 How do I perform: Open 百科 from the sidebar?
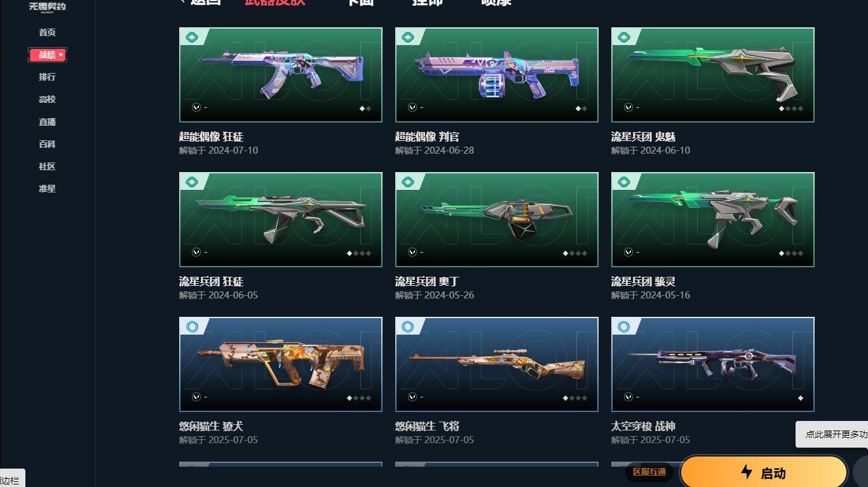(x=47, y=144)
